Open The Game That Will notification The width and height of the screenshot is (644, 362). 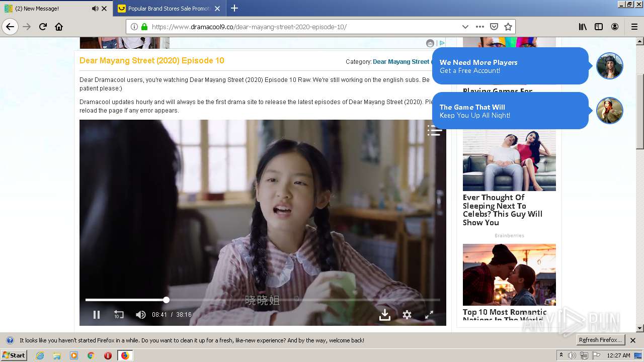(510, 111)
